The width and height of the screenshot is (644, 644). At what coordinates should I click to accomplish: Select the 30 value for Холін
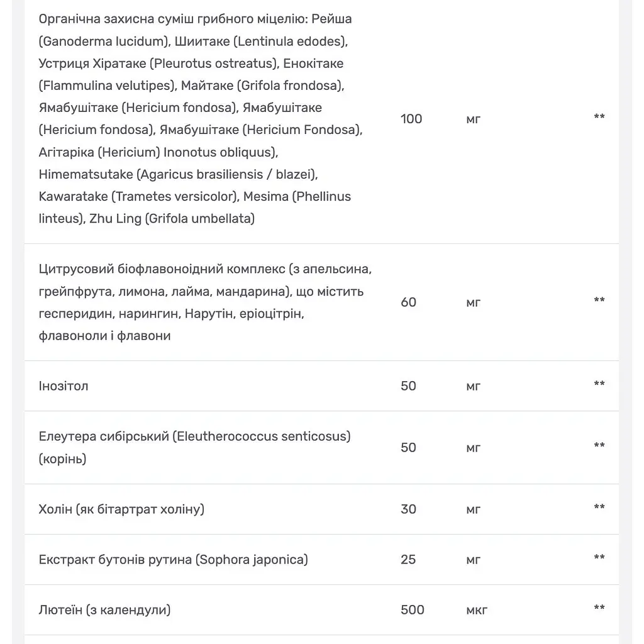(x=408, y=509)
